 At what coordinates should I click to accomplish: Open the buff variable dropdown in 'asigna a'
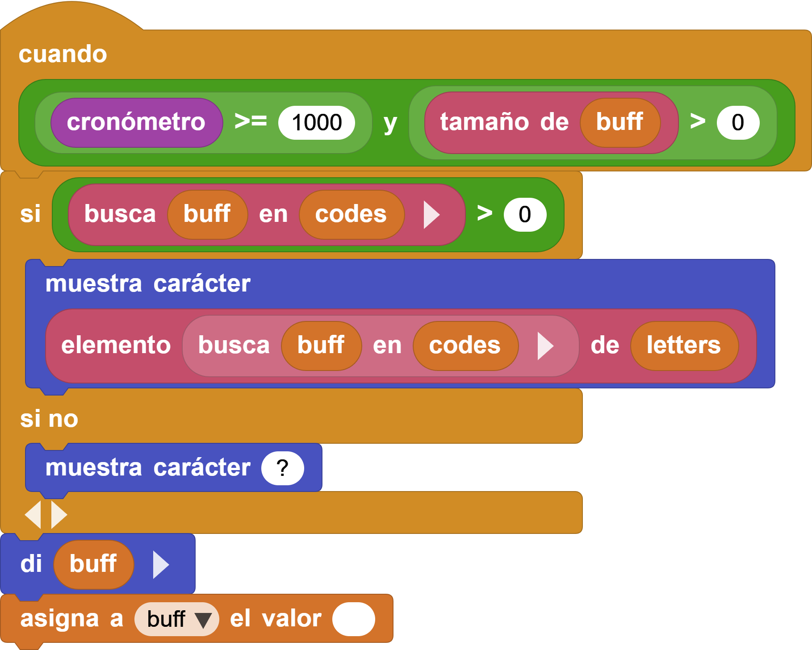click(x=177, y=619)
